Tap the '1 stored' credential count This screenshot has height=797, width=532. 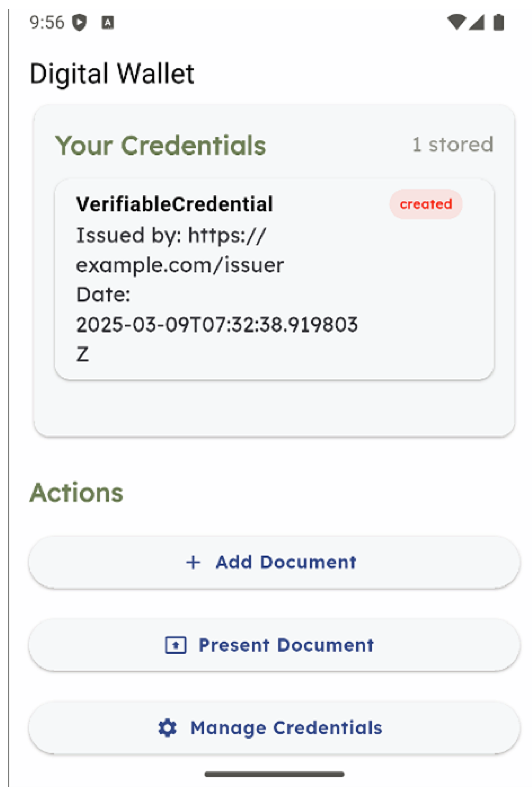click(453, 144)
